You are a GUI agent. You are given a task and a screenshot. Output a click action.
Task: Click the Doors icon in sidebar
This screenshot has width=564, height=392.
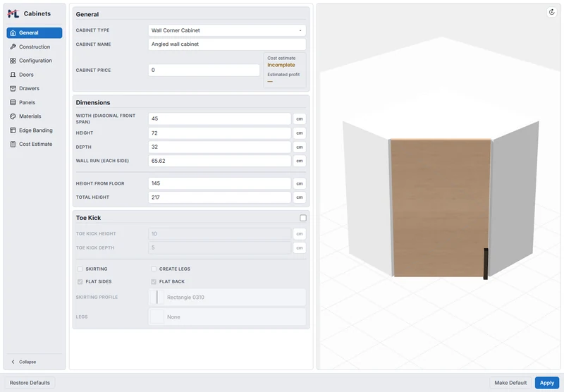coord(13,75)
